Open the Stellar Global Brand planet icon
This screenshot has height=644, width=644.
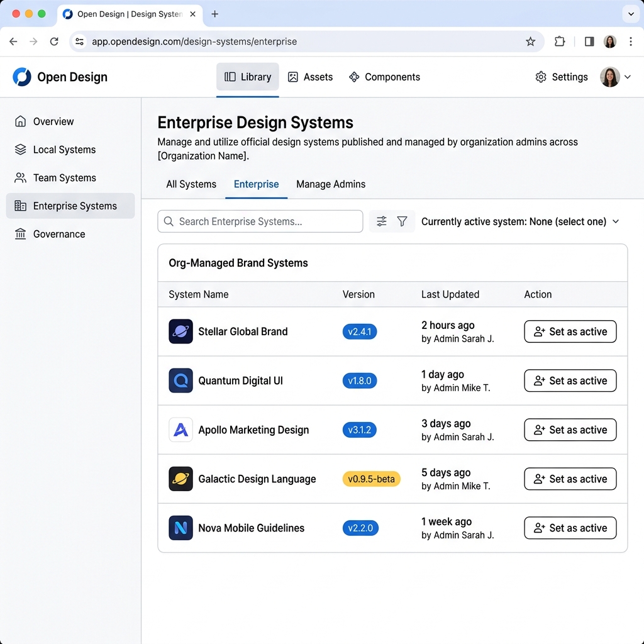click(x=180, y=331)
